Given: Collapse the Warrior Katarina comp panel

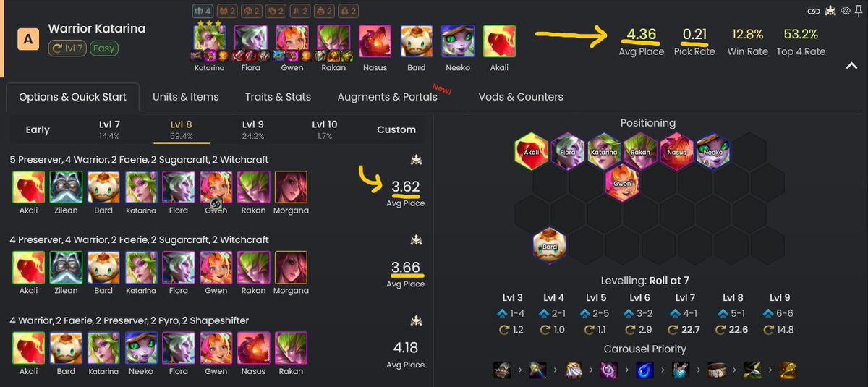Looking at the screenshot, I should point(850,66).
